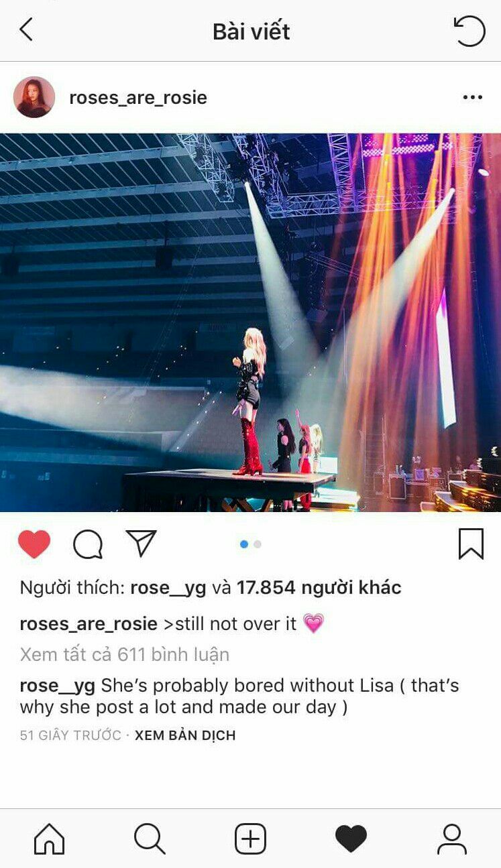
Task: Open the Search tab magnifier icon
Action: pyautogui.click(x=149, y=839)
